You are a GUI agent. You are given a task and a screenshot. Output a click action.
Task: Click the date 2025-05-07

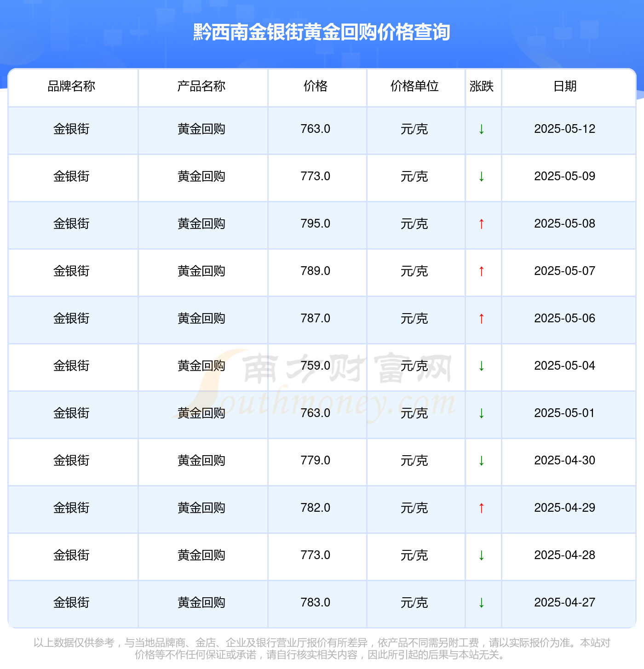pyautogui.click(x=565, y=271)
